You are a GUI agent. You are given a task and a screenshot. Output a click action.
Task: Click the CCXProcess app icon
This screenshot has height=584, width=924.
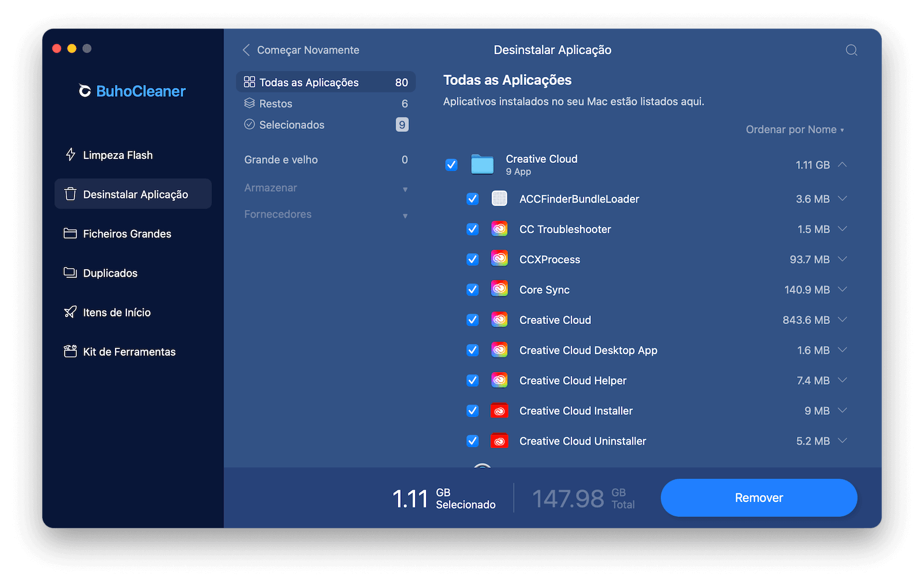click(x=500, y=259)
